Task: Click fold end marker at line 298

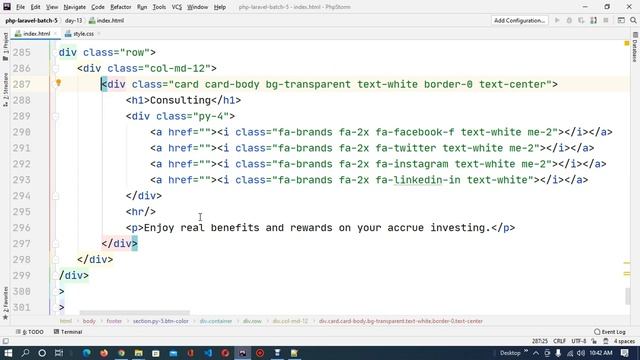Action: click(55, 260)
